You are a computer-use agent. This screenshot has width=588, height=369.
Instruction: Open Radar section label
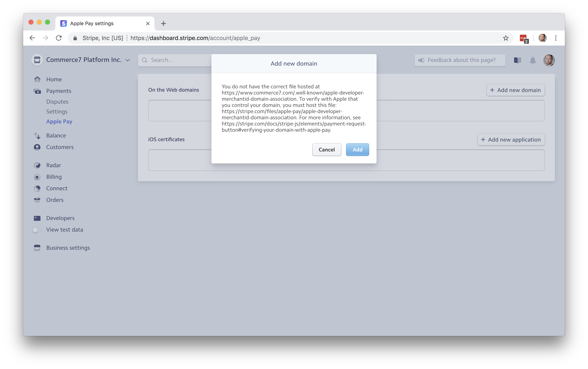click(54, 165)
